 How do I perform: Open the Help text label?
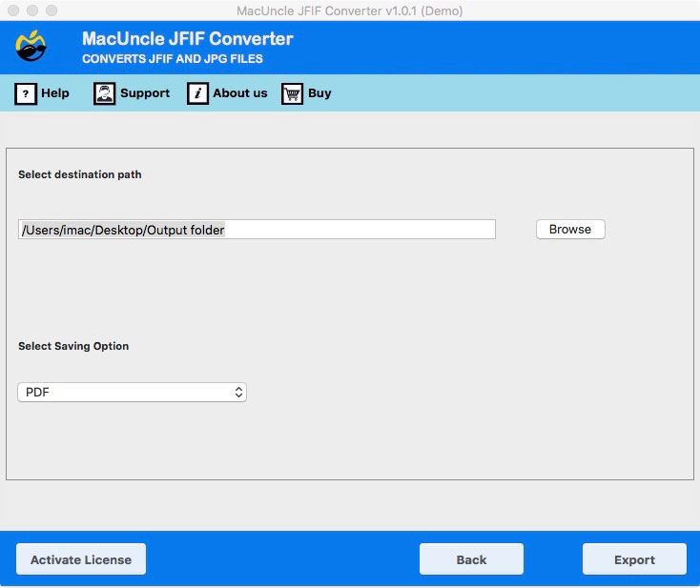55,93
